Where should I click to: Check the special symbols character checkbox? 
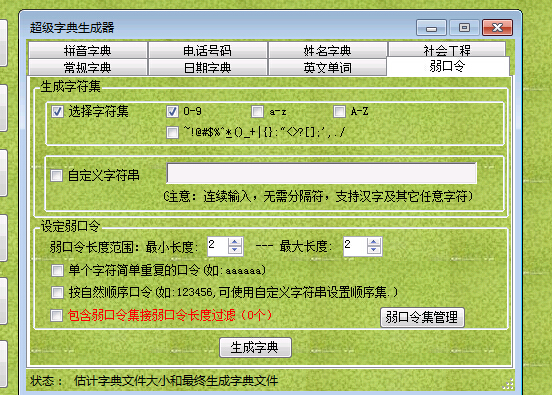pyautogui.click(x=172, y=133)
